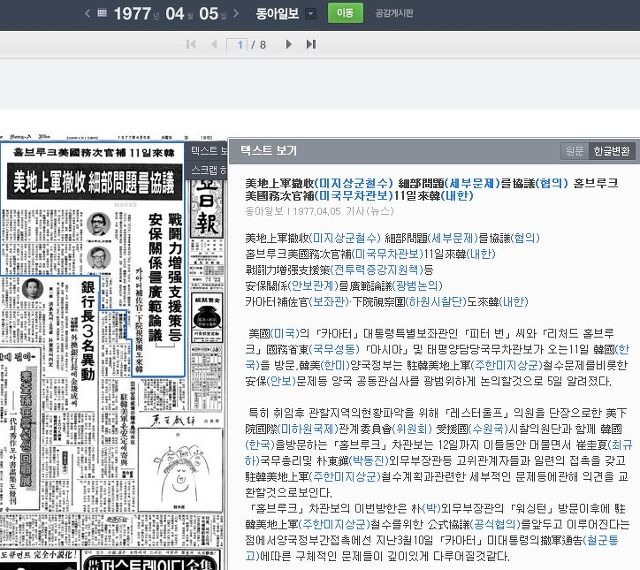The image size is (640, 570).
Task: Go to the previous date arrow
Action: click(x=87, y=13)
